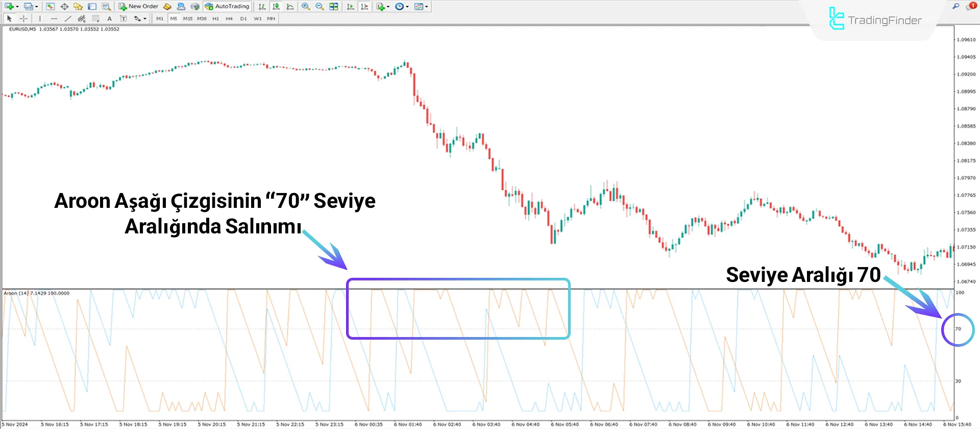
Task: Switch to M1 timeframe
Action: (160, 18)
